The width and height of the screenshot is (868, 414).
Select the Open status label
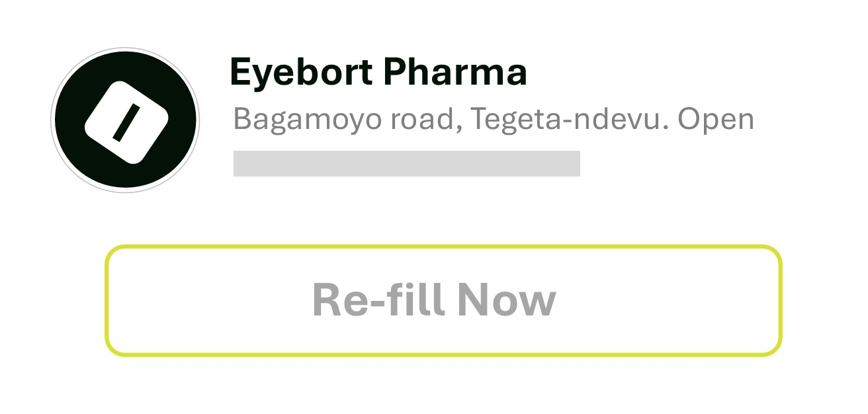pyautogui.click(x=716, y=119)
